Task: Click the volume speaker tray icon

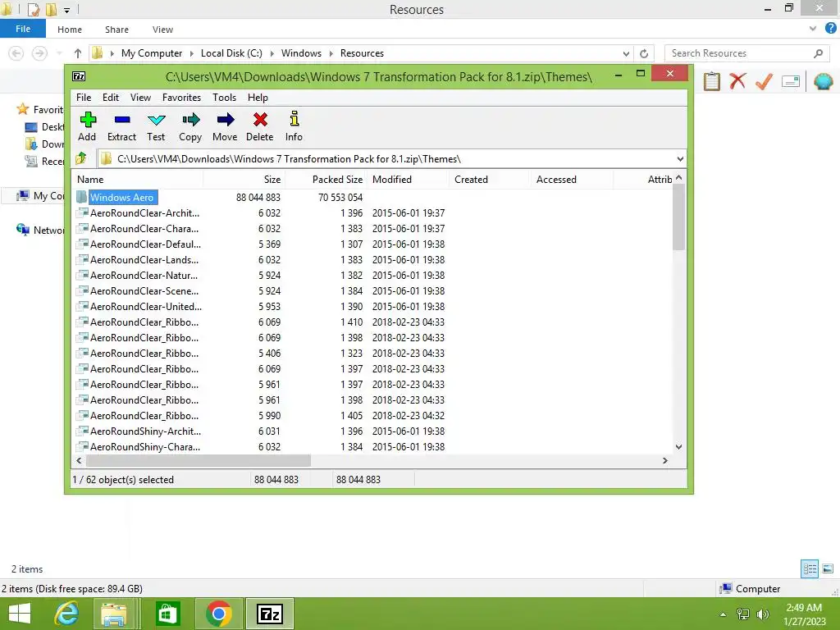Action: pos(762,614)
